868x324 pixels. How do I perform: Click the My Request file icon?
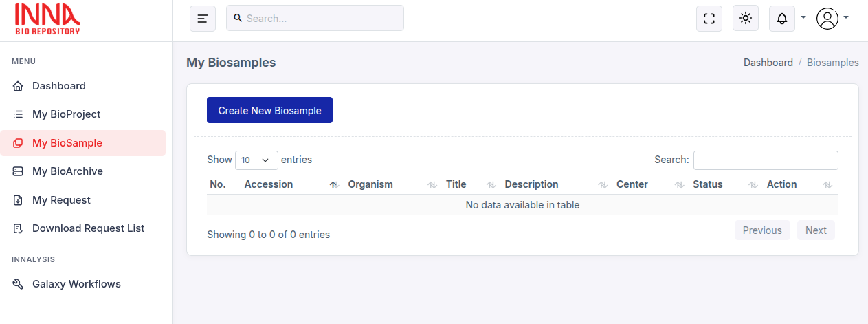19,200
